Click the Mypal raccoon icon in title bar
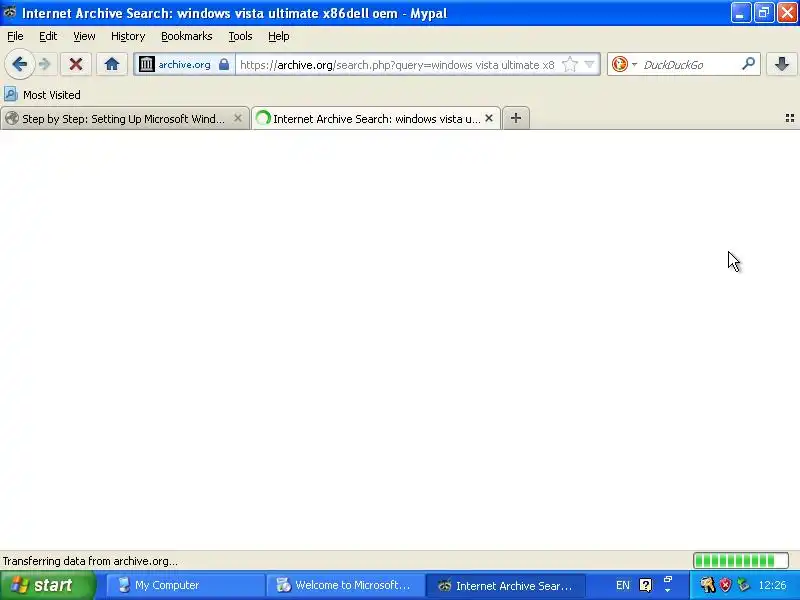Screen dimensions: 800x600 10,12
